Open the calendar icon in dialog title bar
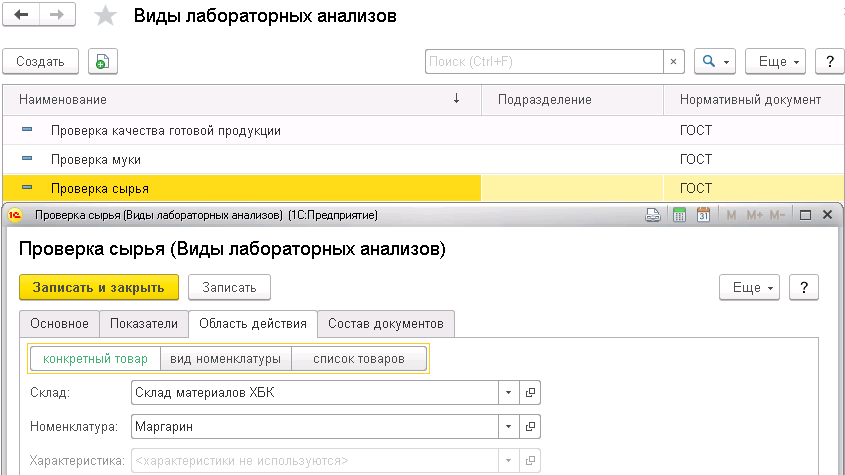 click(x=703, y=215)
